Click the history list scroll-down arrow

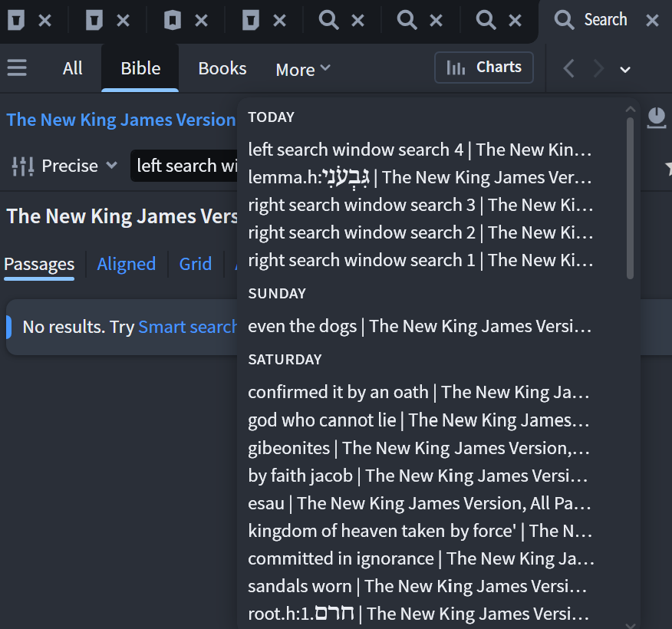(x=630, y=625)
